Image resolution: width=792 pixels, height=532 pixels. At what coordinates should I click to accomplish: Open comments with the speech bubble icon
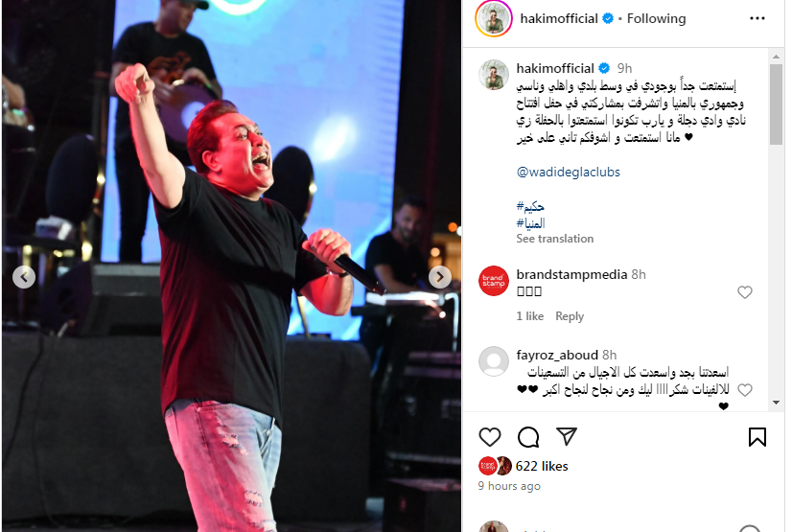(x=528, y=437)
